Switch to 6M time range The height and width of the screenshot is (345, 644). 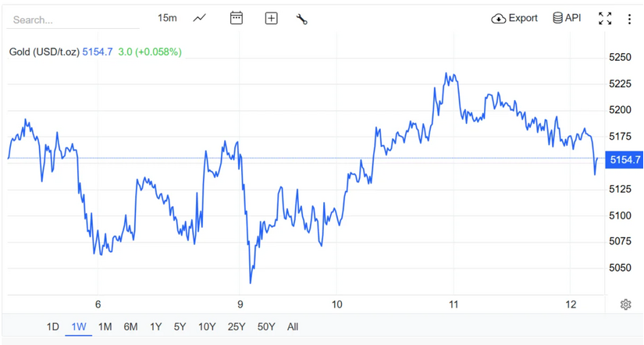click(130, 326)
